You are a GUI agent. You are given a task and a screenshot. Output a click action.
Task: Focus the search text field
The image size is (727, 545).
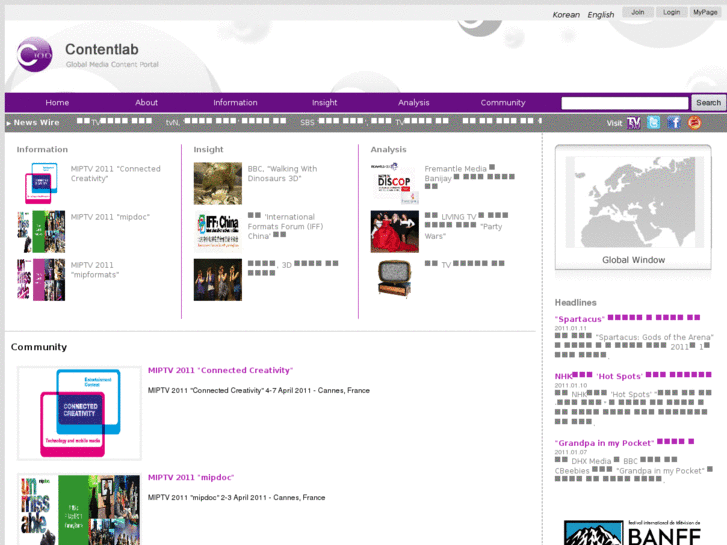[x=625, y=103]
